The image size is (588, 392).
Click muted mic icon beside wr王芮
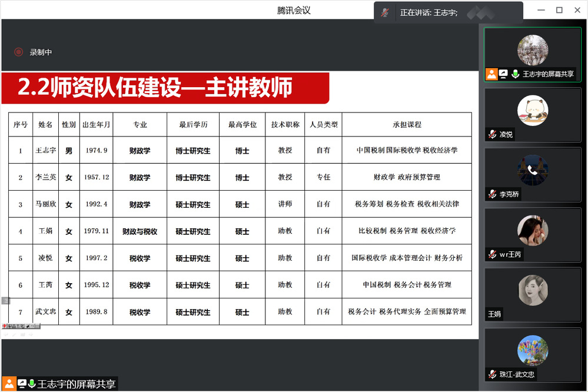point(492,254)
